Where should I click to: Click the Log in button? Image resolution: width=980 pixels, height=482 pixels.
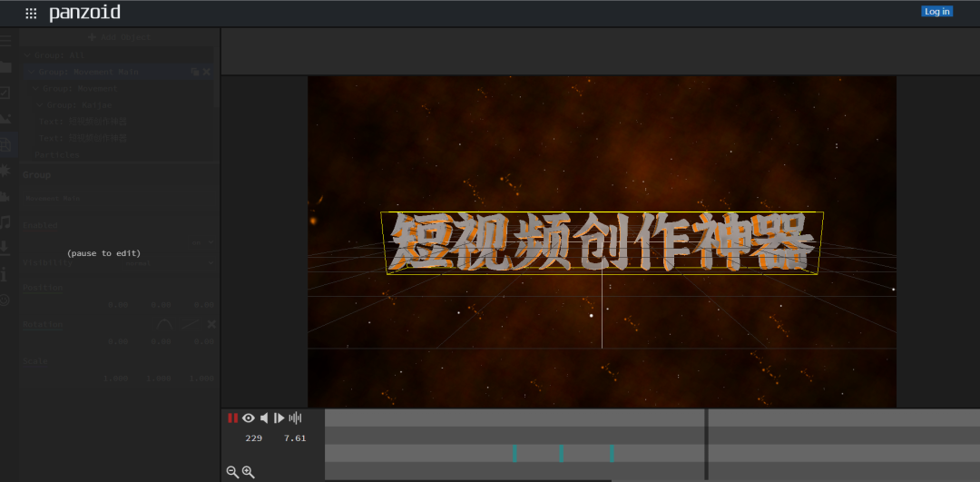click(x=936, y=12)
